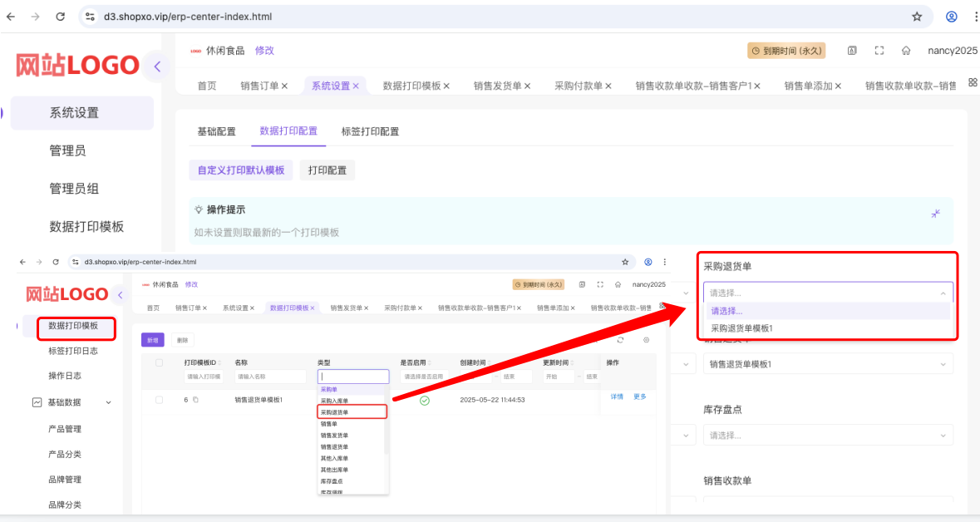Image resolution: width=980 pixels, height=522 pixels.
Task: Close the 销售订单 tab in main window
Action: tap(284, 86)
